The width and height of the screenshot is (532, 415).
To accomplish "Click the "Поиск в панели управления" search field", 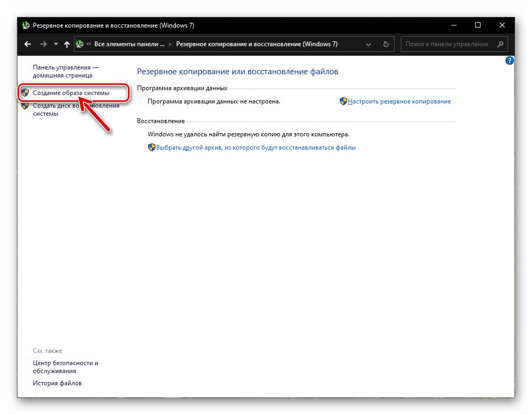I will click(x=447, y=44).
